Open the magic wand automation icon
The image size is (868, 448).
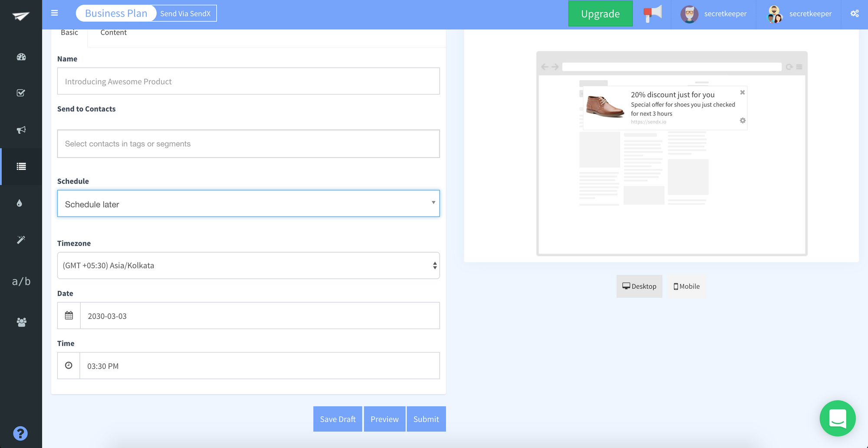pyautogui.click(x=21, y=240)
